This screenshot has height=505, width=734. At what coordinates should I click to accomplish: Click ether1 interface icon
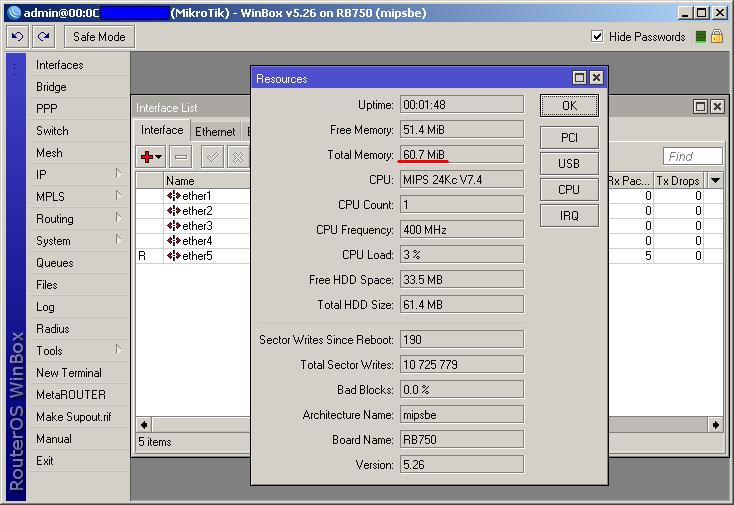(174, 196)
